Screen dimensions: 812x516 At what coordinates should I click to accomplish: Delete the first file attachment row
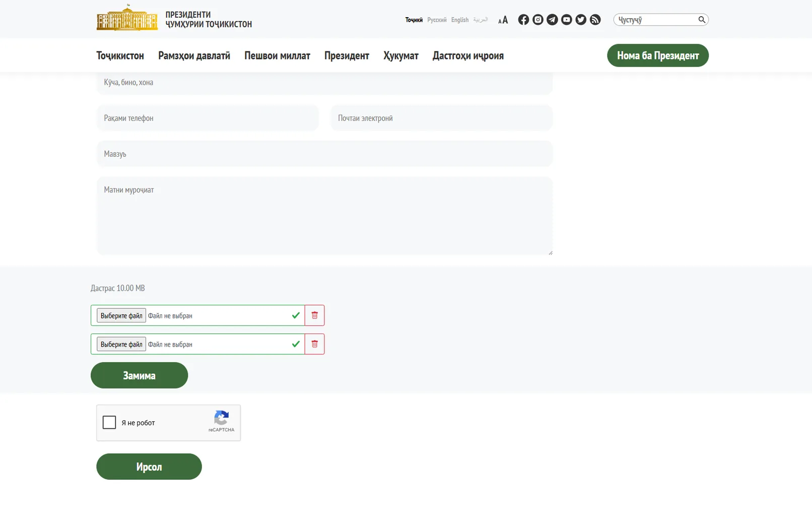click(314, 315)
